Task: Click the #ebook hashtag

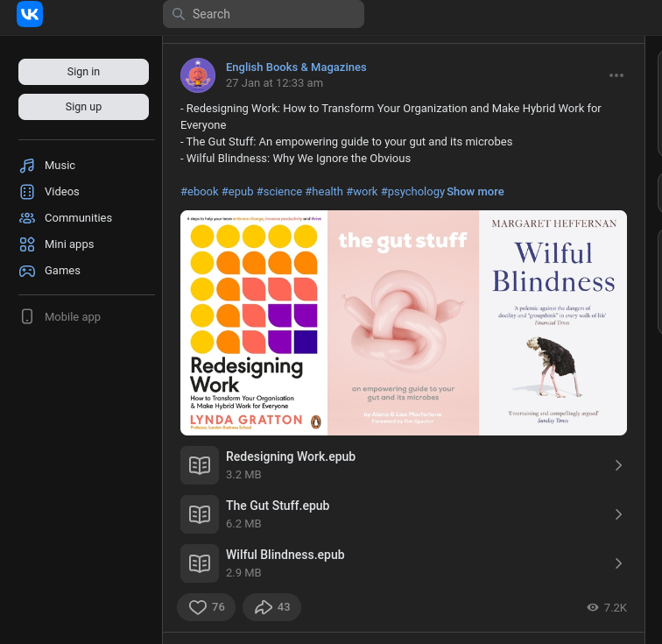Action: (200, 192)
